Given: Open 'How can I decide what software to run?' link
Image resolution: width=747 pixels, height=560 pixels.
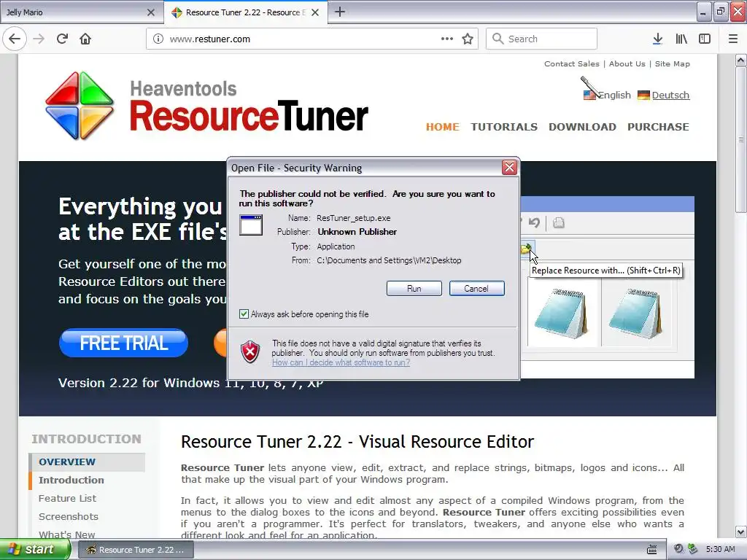Looking at the screenshot, I should pyautogui.click(x=341, y=362).
